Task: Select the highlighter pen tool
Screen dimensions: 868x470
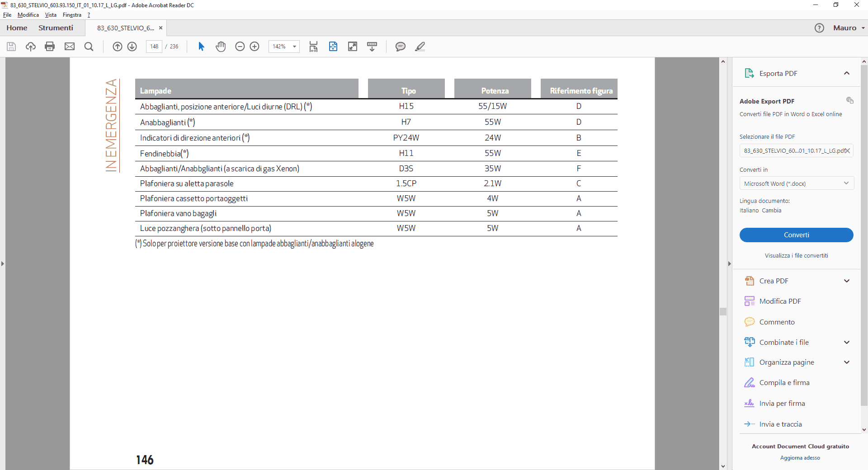Action: (x=420, y=47)
